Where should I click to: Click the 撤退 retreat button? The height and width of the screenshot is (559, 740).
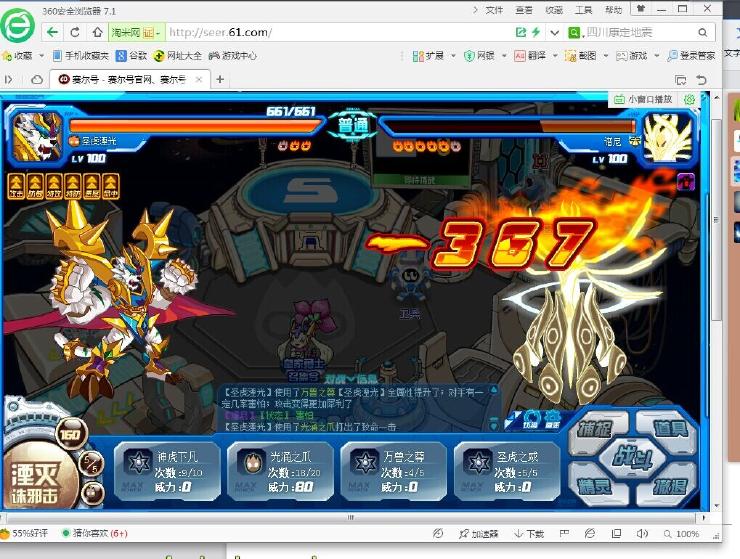click(669, 486)
